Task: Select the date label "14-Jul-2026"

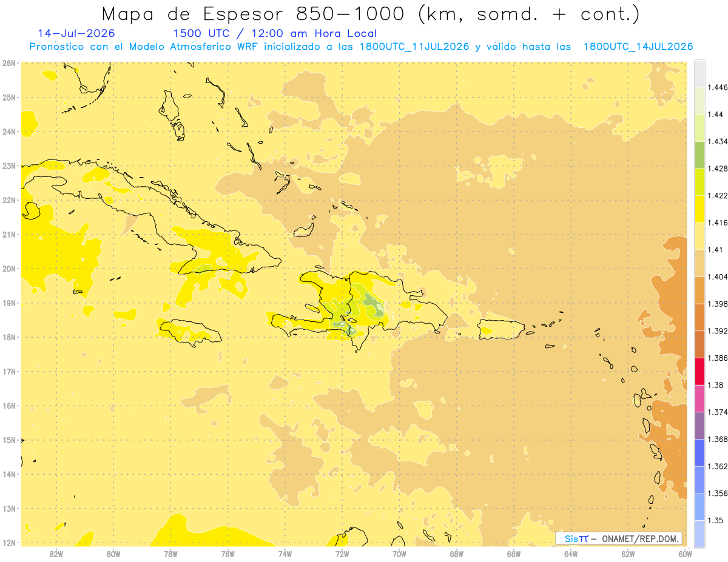Action: click(76, 33)
